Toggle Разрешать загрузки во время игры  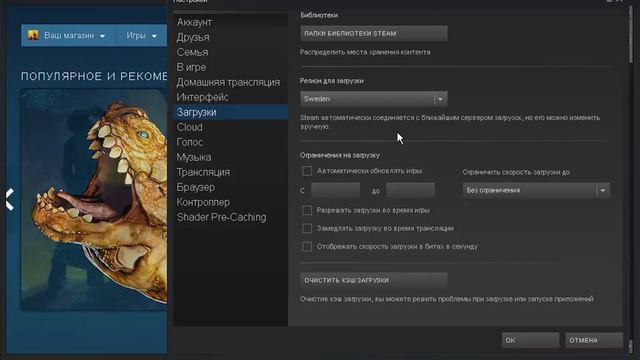(x=307, y=210)
